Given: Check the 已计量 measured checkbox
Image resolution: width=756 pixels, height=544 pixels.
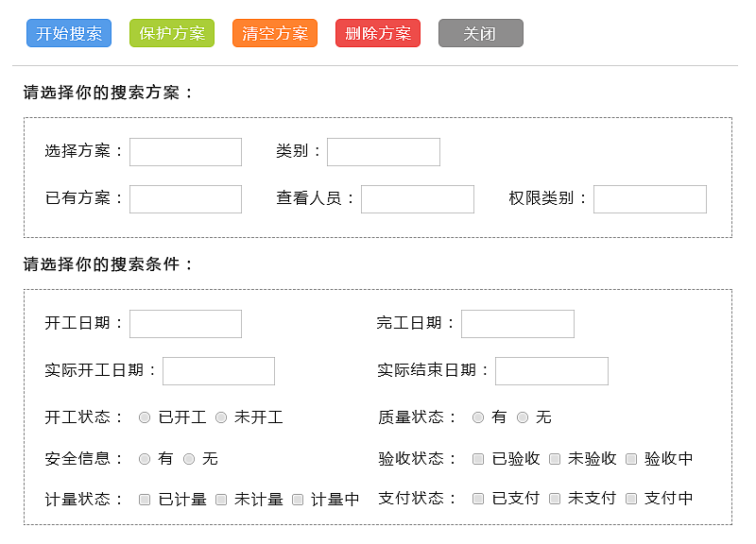Looking at the screenshot, I should pos(145,499).
